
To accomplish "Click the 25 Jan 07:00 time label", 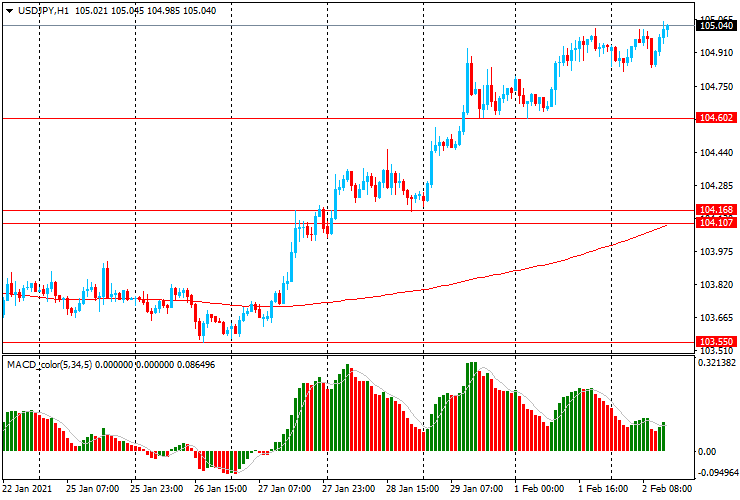I will pos(92,489).
